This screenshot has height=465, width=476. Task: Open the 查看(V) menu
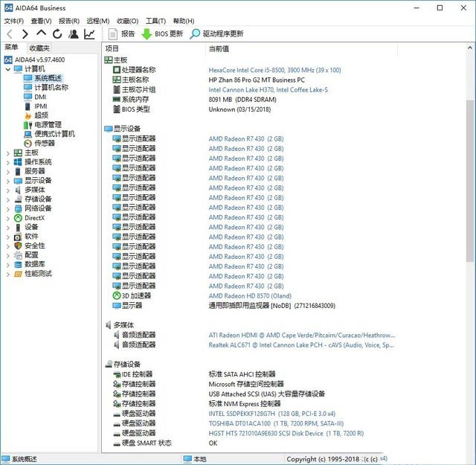42,21
